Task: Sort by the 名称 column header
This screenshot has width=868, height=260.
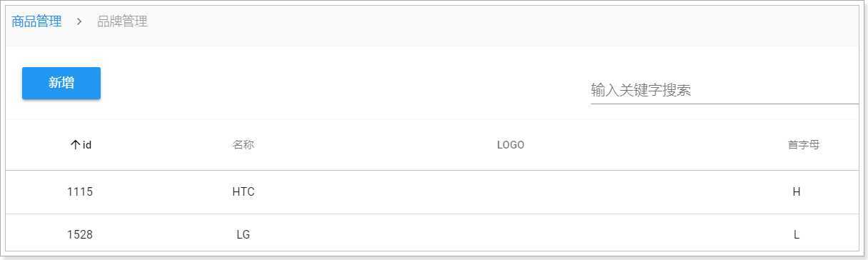Action: tap(243, 145)
